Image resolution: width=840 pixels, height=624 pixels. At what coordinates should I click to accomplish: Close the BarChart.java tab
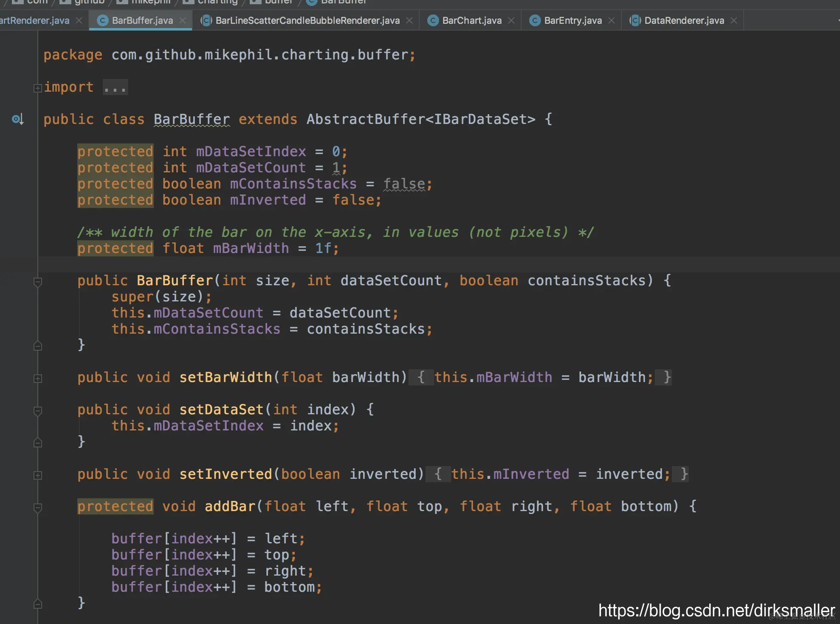pyautogui.click(x=511, y=20)
